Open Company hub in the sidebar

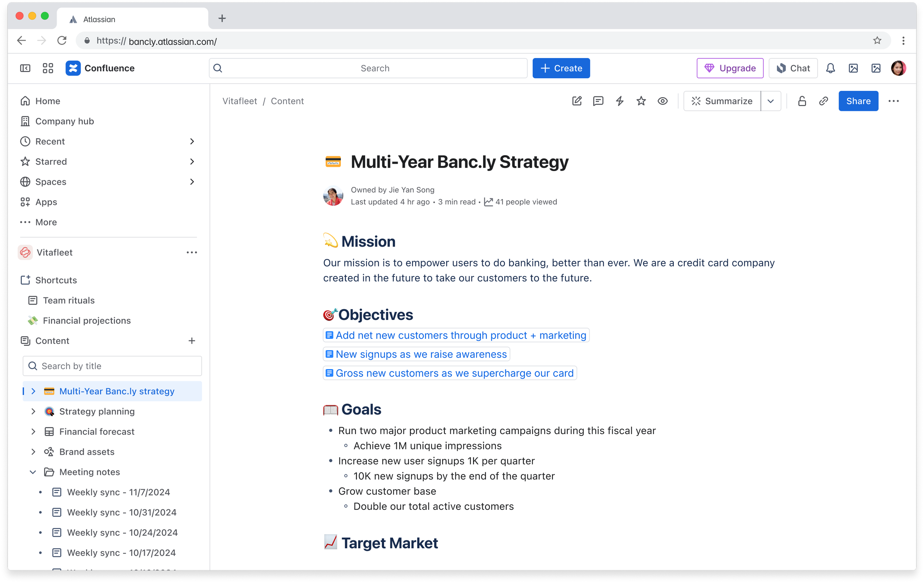[x=64, y=121]
